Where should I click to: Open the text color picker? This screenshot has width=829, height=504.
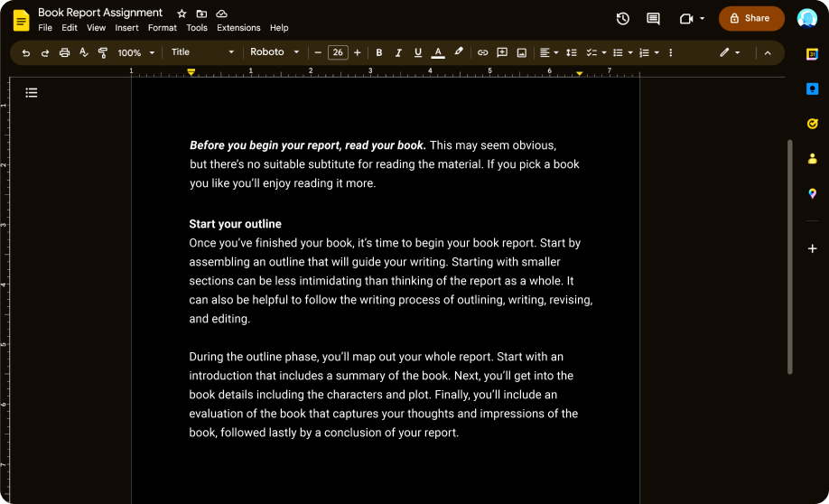pos(438,53)
